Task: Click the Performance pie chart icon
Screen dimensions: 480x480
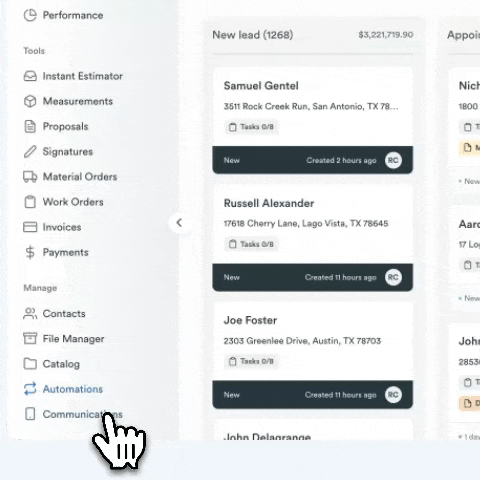Action: pos(30,15)
